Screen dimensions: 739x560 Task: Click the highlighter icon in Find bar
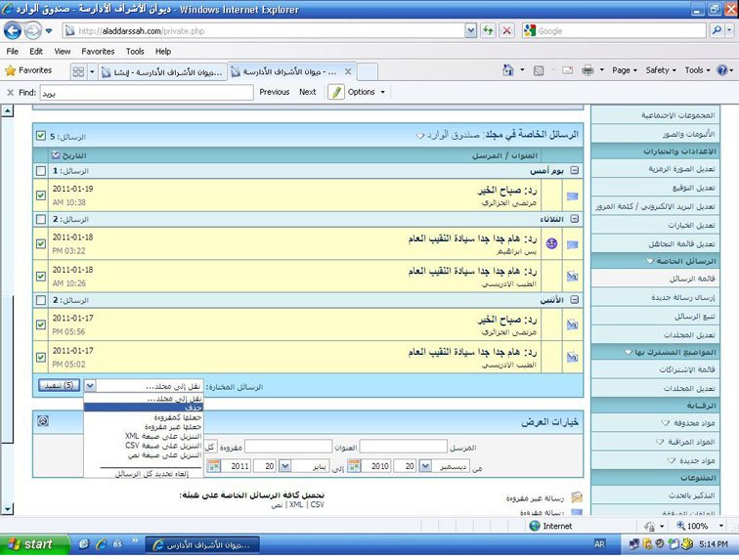(x=336, y=92)
